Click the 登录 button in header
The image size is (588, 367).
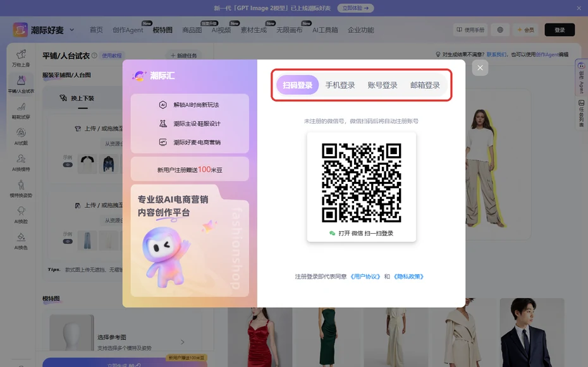pos(560,30)
